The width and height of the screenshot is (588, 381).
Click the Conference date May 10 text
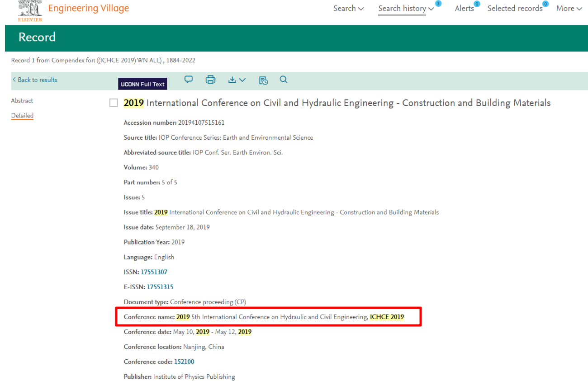pos(188,332)
